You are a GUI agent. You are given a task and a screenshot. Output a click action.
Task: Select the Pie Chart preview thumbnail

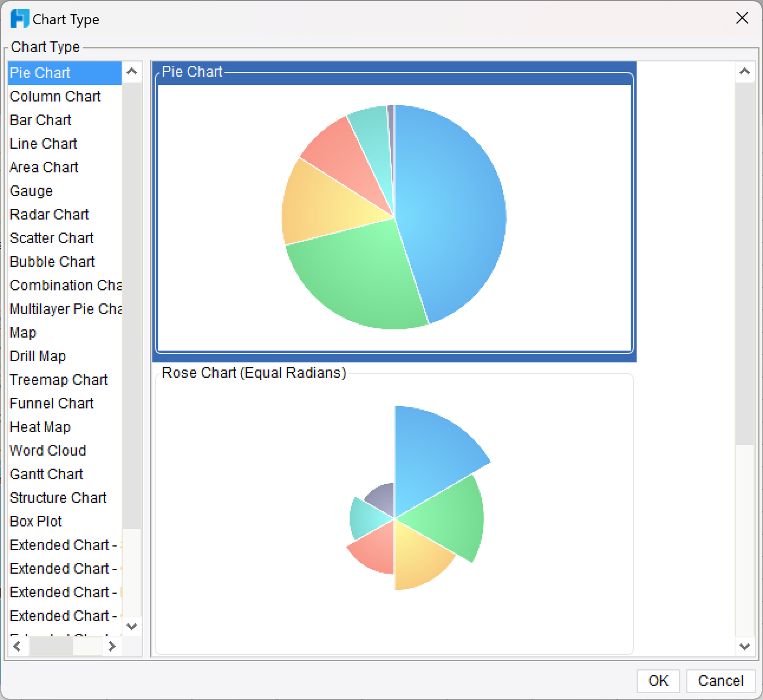point(394,212)
